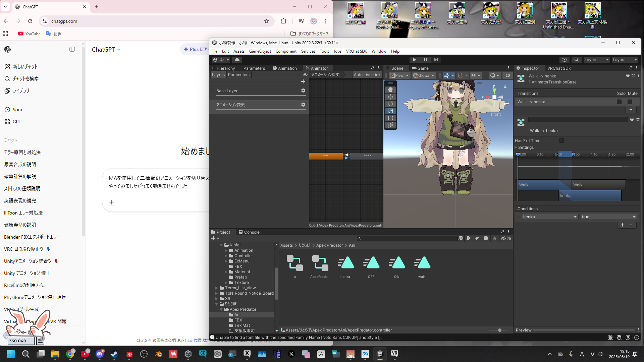Select the ApexPredator controller asset

[x=320, y=267]
